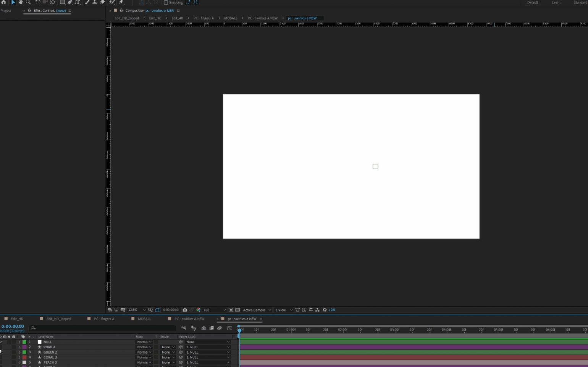Click the red label color of CORAL 3
The height and width of the screenshot is (367, 588).
(x=24, y=357)
